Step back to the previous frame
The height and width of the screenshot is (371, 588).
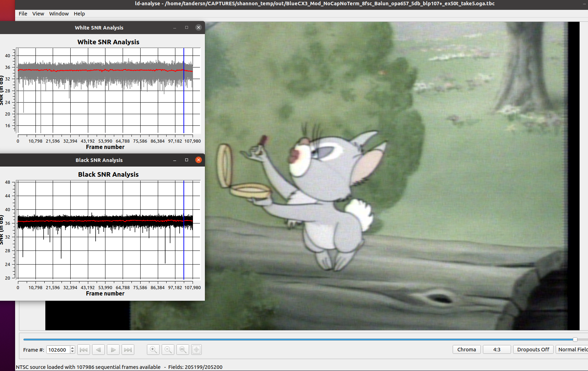click(98, 350)
